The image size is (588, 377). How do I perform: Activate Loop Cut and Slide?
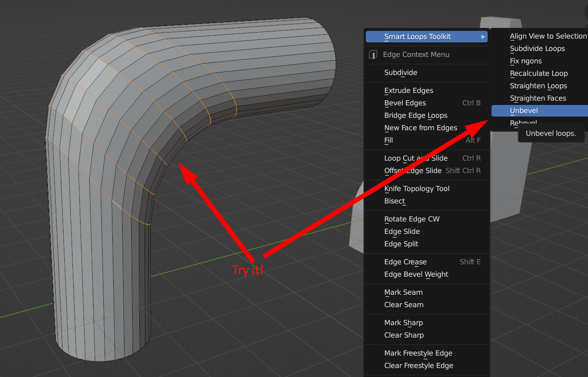click(416, 158)
